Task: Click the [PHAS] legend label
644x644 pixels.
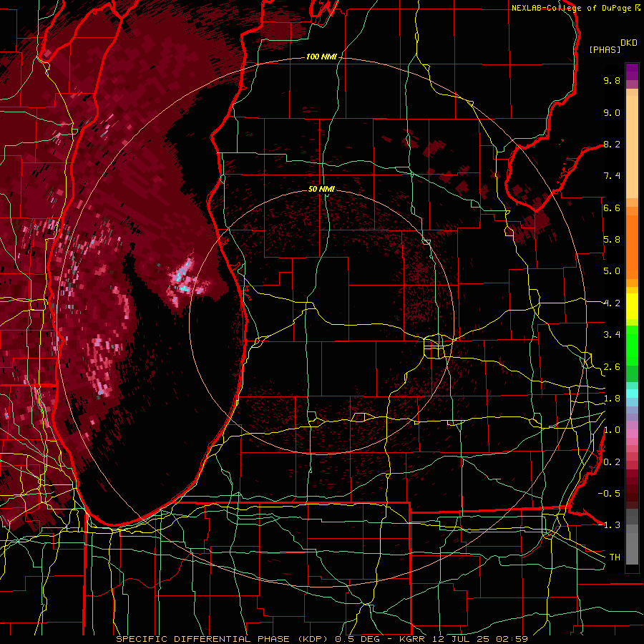Action: tap(605, 49)
